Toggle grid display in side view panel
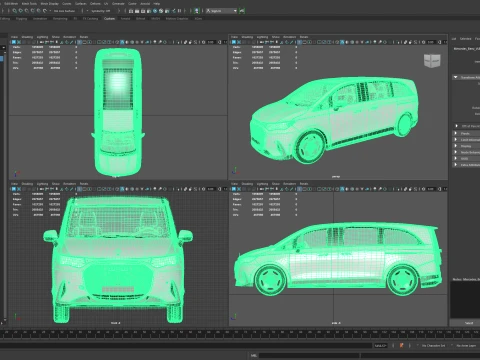The height and width of the screenshot is (360, 480). 299,189
